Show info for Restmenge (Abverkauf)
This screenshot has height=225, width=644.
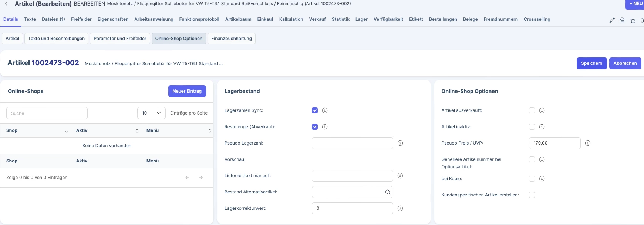click(325, 127)
